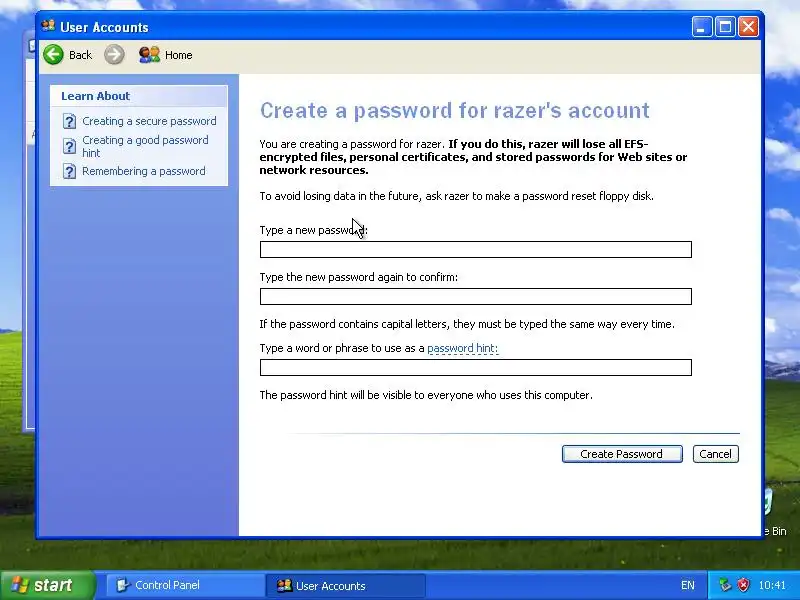
Task: Click the Create Password button
Action: 622,454
